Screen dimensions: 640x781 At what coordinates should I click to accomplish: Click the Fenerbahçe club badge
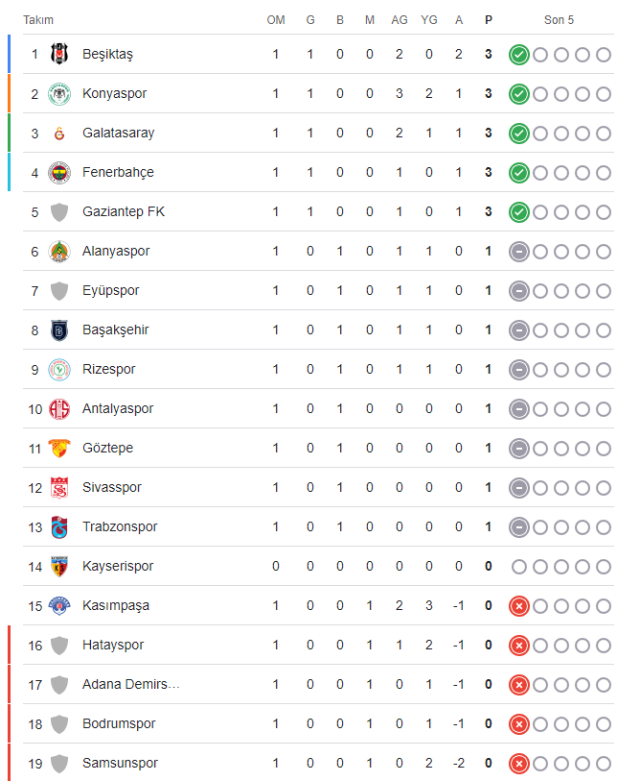(x=60, y=173)
